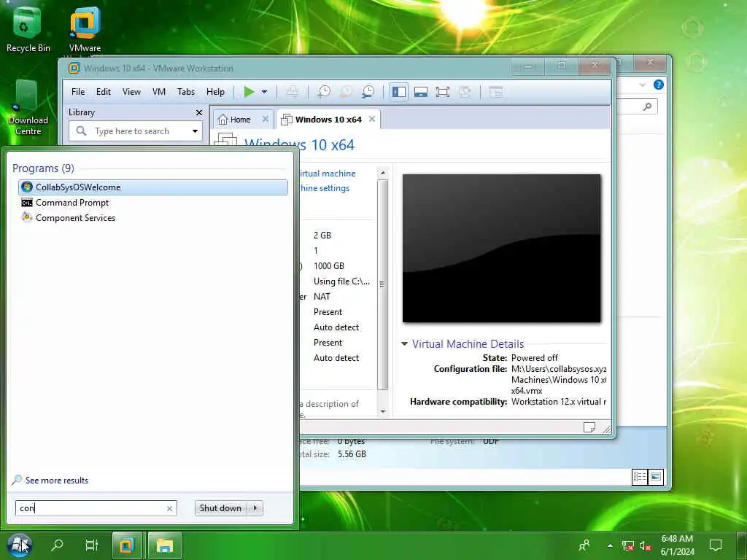Take a snapshot using the clock-plus icon

coord(324,92)
